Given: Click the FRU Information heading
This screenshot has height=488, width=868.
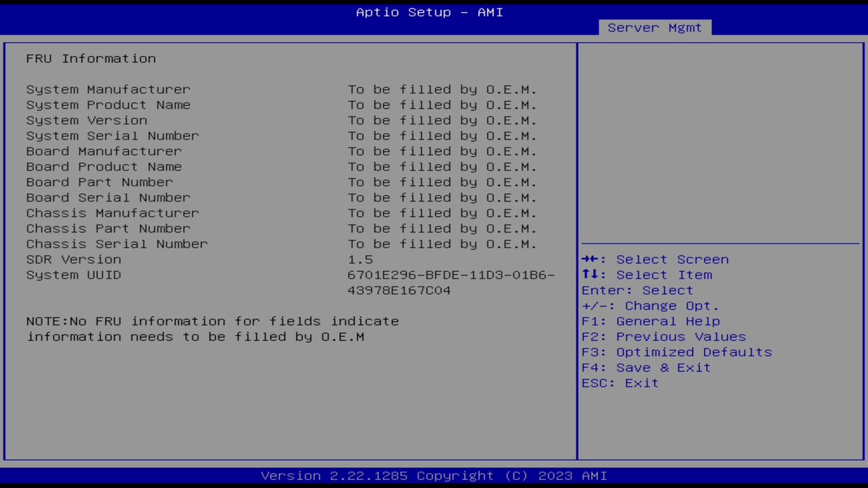Looking at the screenshot, I should coord(92,58).
